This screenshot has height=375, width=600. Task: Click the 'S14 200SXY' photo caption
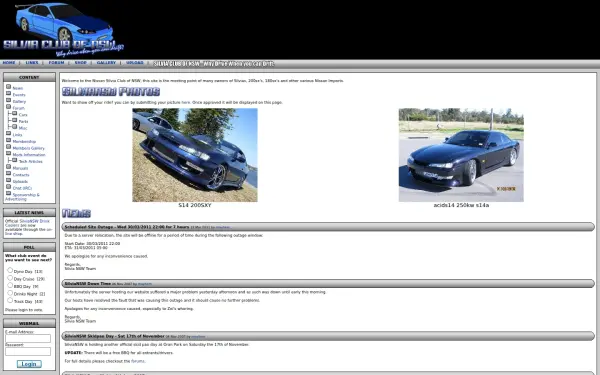tap(195, 205)
